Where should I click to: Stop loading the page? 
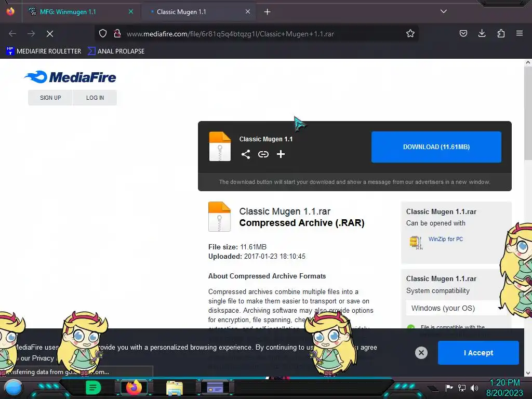50,34
